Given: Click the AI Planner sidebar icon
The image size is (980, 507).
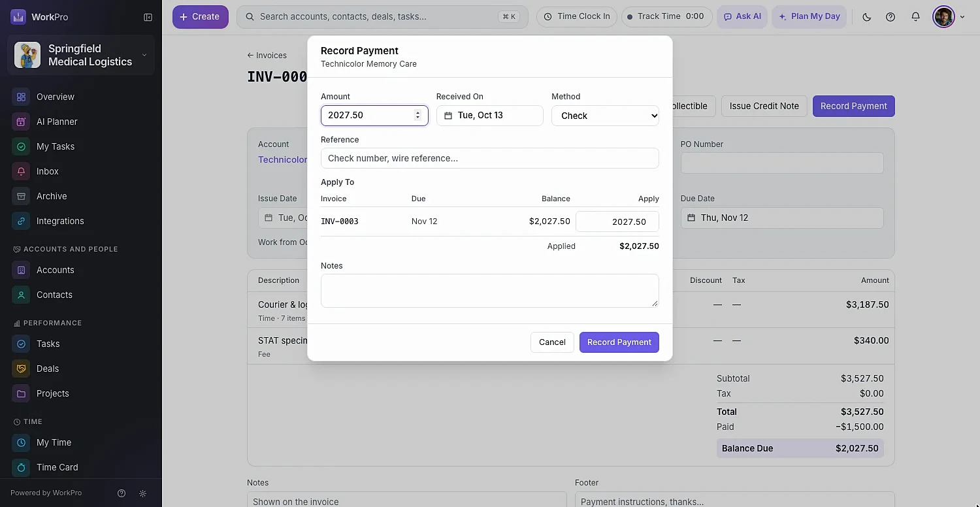Looking at the screenshot, I should [21, 122].
